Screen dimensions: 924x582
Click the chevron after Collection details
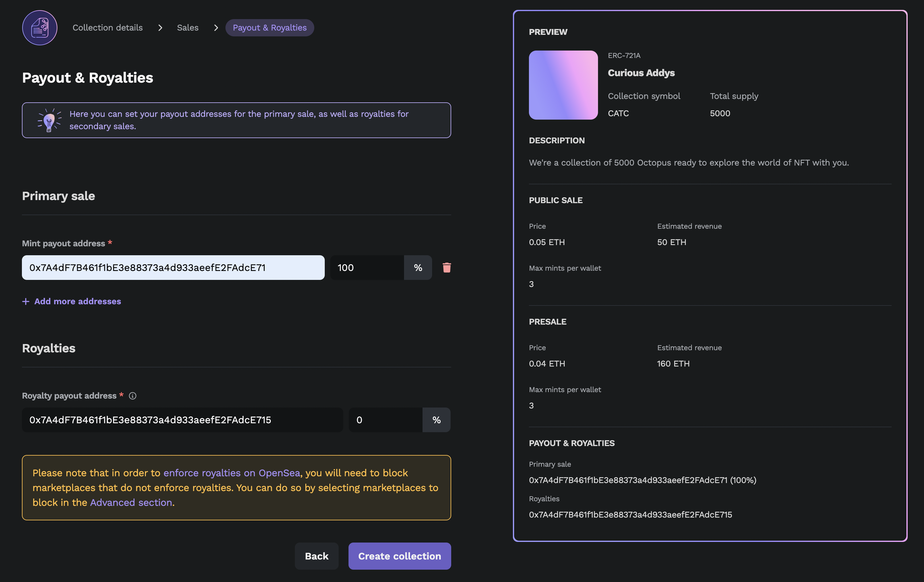pos(160,28)
